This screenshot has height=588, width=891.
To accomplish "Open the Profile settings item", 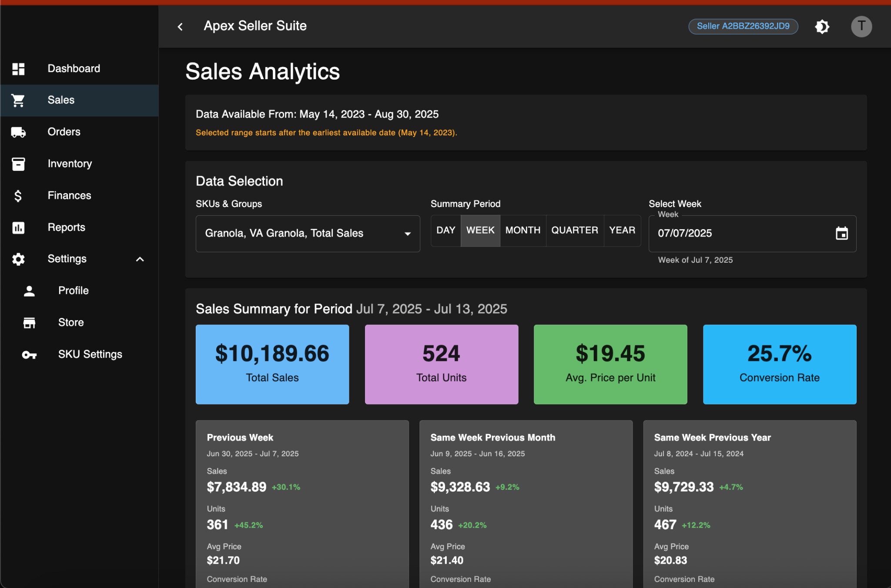I will (x=73, y=291).
